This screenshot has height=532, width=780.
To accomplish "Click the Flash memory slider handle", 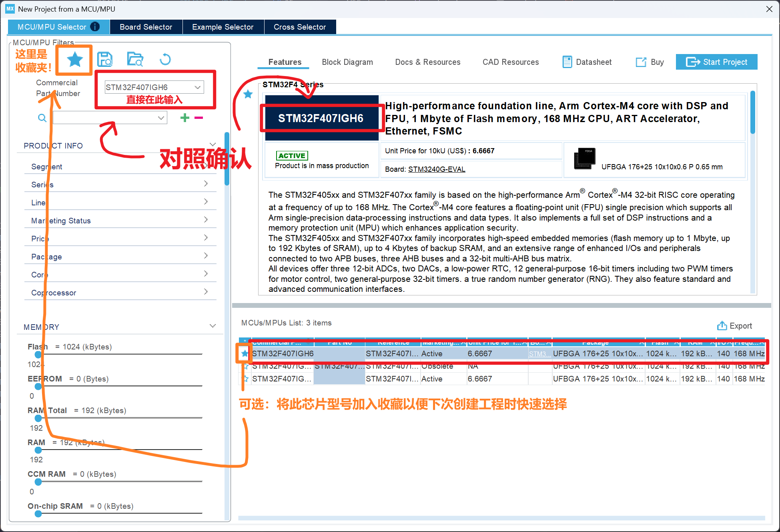I will pyautogui.click(x=38, y=355).
